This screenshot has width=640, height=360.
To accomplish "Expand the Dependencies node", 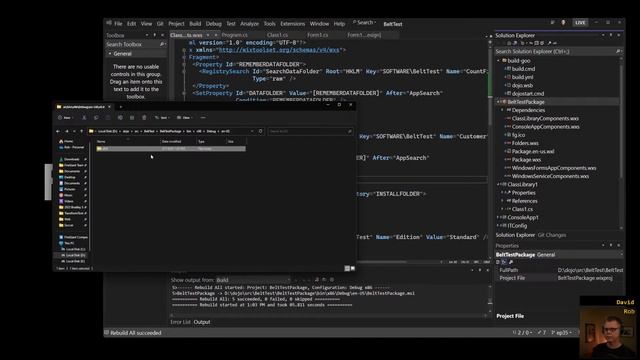I will tap(502, 110).
